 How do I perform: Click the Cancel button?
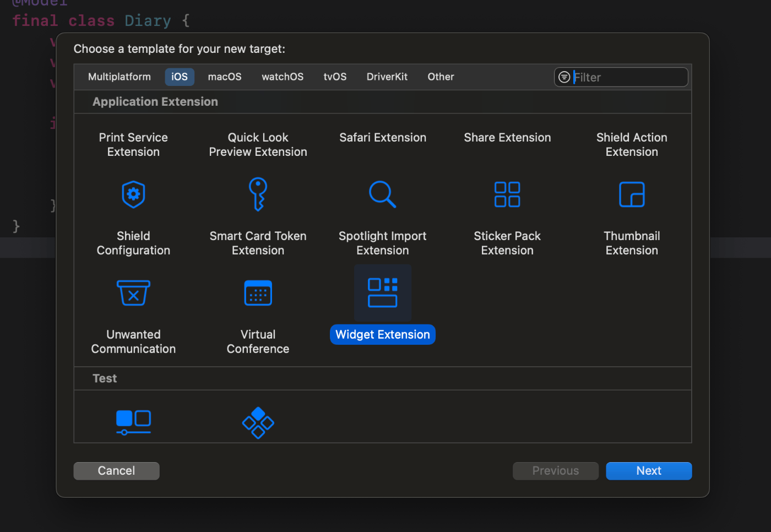116,471
